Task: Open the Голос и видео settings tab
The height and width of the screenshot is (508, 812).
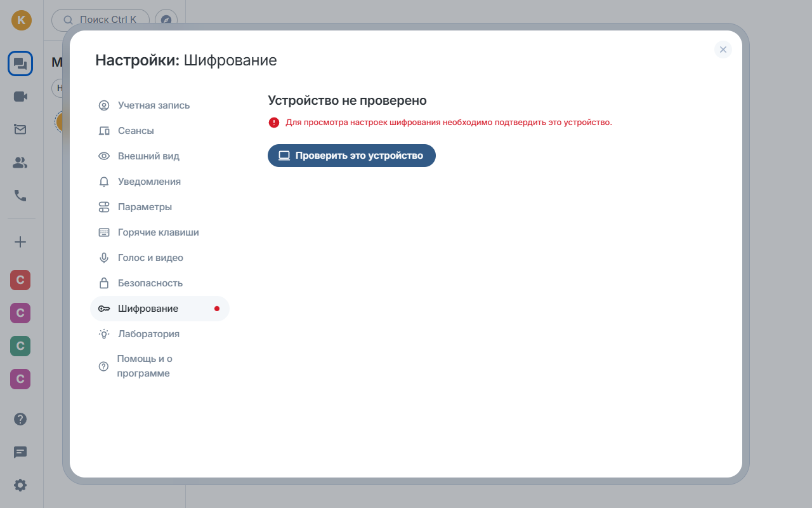Action: coord(160,258)
